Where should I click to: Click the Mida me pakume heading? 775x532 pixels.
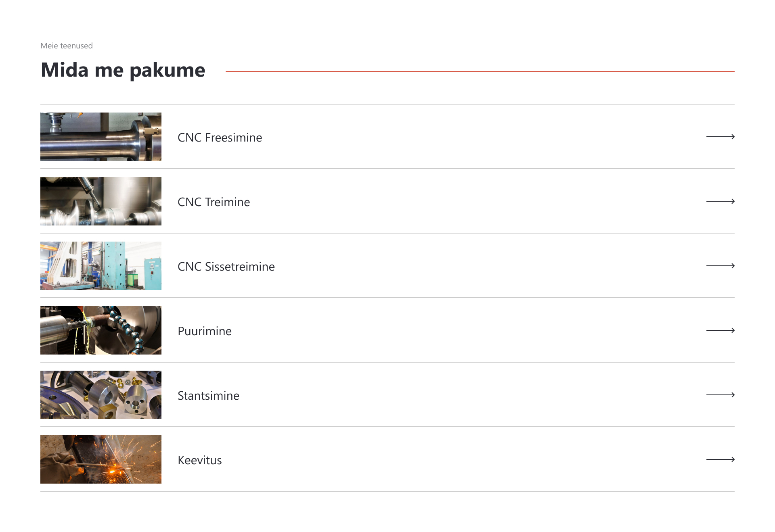pos(123,70)
